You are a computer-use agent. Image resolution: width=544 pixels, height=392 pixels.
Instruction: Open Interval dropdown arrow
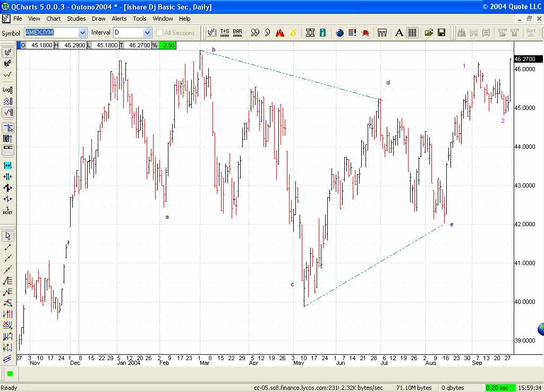[x=147, y=32]
